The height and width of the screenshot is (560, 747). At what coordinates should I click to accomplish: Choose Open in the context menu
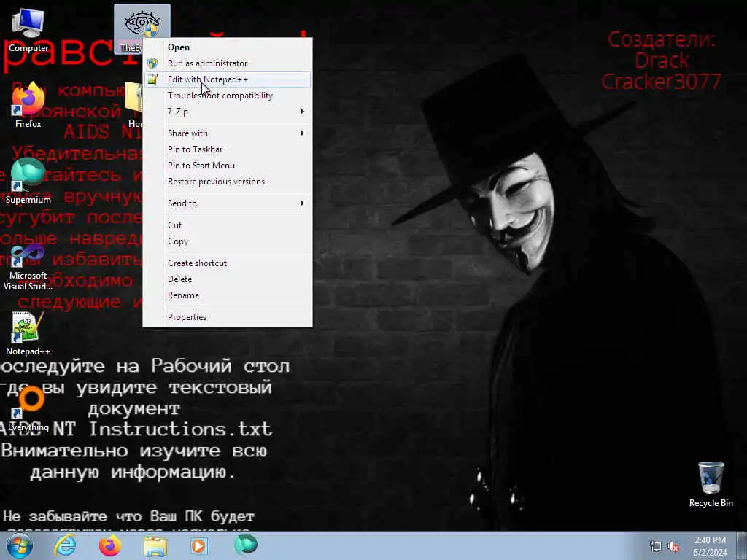click(x=228, y=47)
